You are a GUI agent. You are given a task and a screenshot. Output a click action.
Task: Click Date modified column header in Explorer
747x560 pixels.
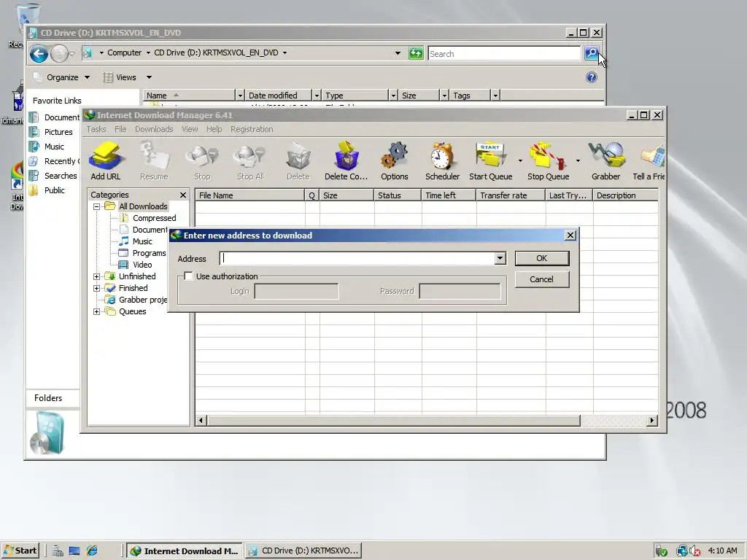coord(278,96)
